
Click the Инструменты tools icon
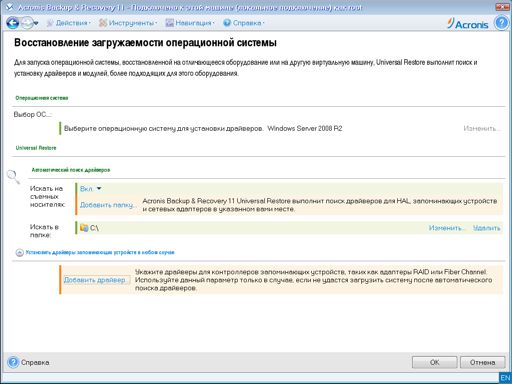tap(103, 23)
